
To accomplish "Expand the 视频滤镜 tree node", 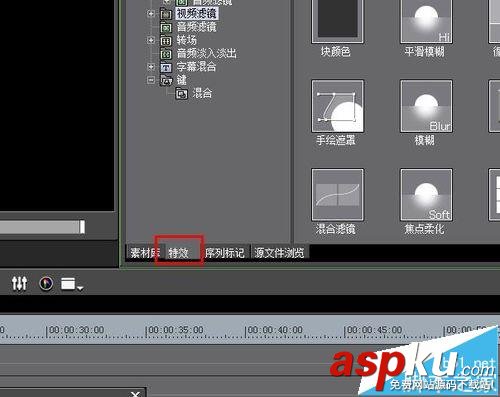I will [x=151, y=14].
